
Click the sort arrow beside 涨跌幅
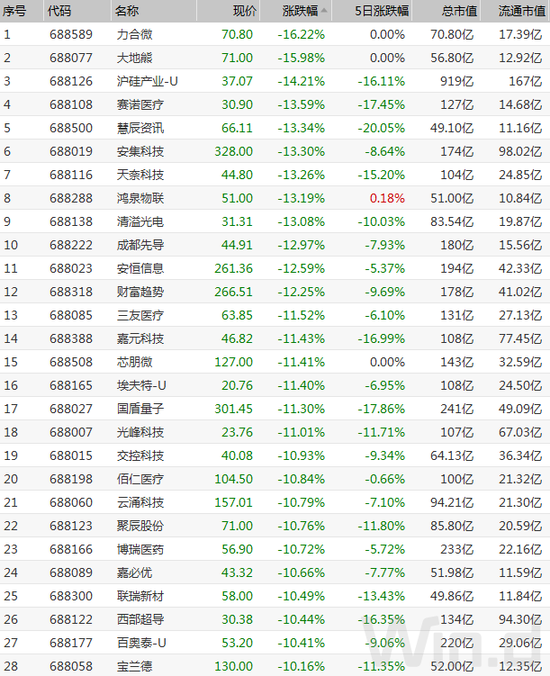[x=324, y=10]
